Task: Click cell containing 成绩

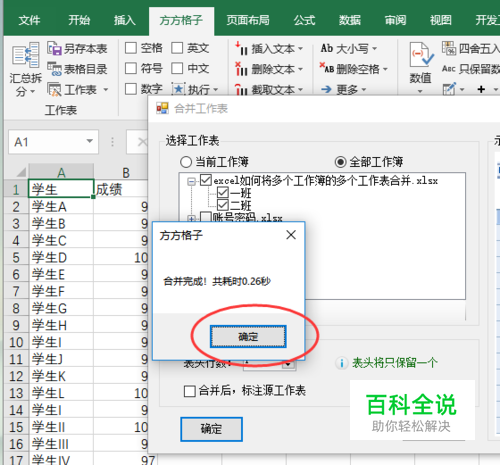Action: click(121, 189)
